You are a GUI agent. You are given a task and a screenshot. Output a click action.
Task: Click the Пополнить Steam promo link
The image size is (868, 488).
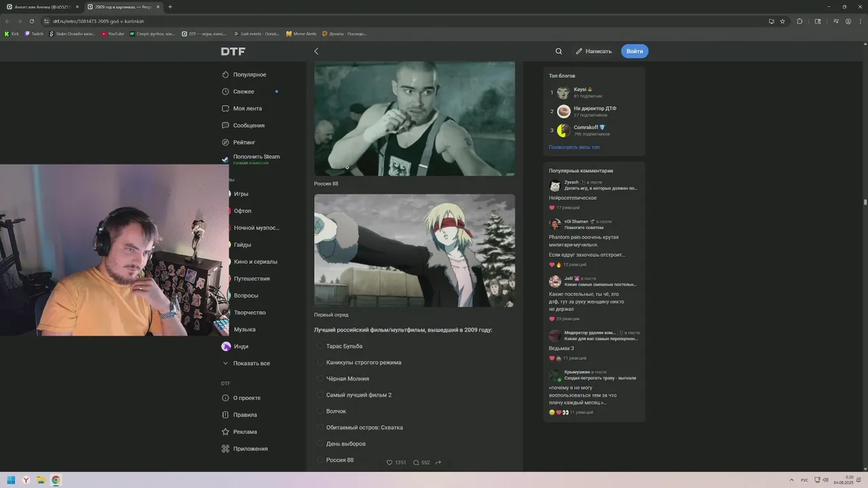tap(251, 159)
